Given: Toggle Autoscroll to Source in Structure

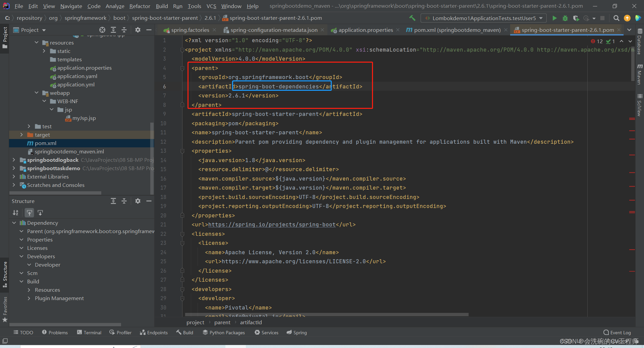Looking at the screenshot, I should [x=30, y=213].
